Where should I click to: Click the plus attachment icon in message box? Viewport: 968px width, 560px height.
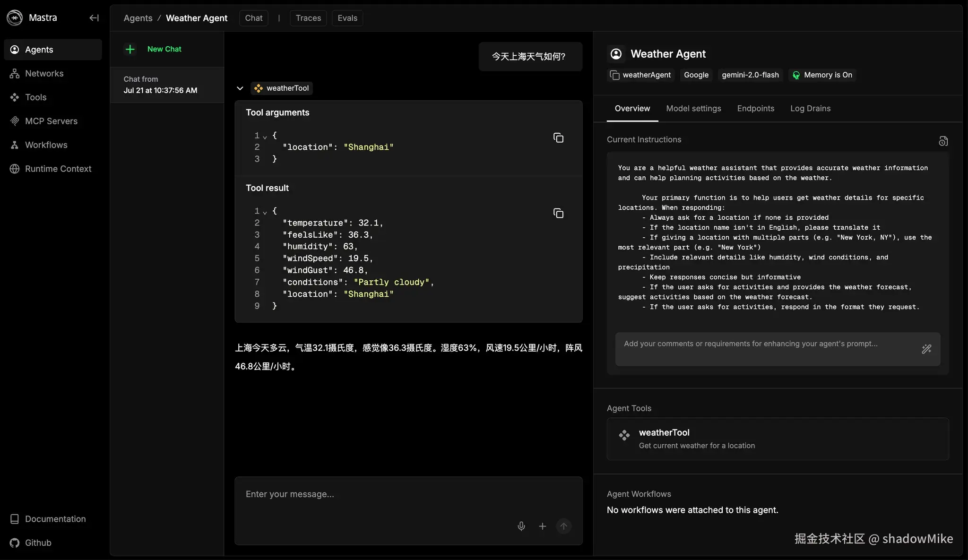(543, 526)
